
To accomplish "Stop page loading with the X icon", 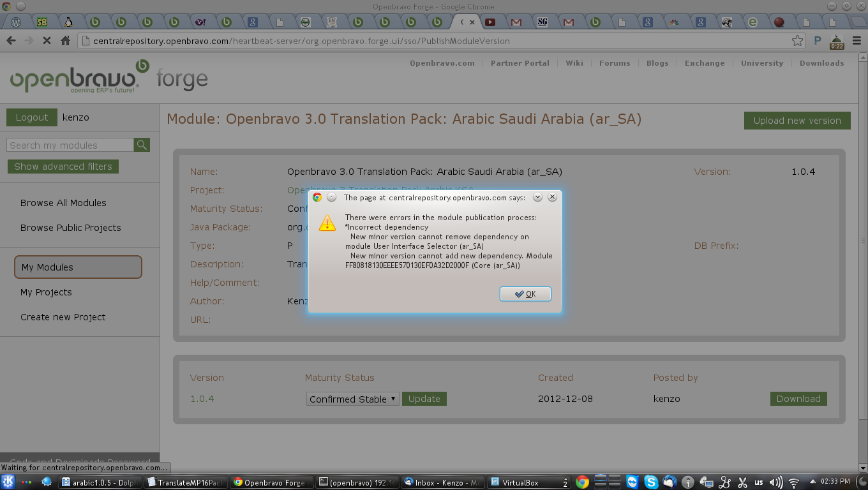I will click(47, 41).
